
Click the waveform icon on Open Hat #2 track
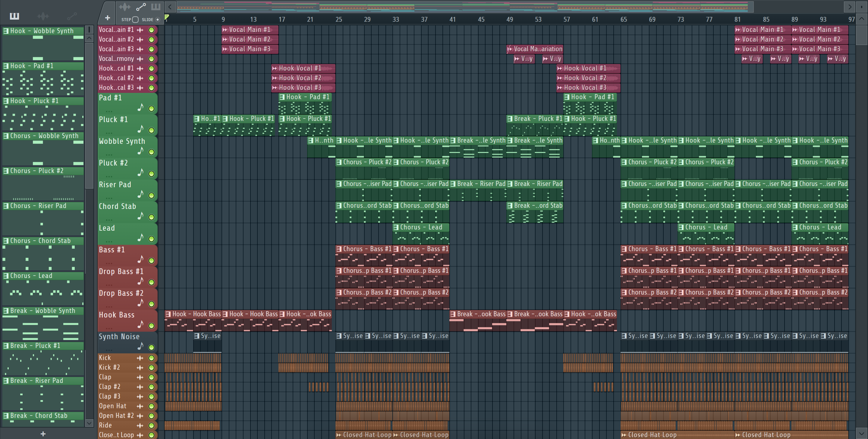point(140,416)
